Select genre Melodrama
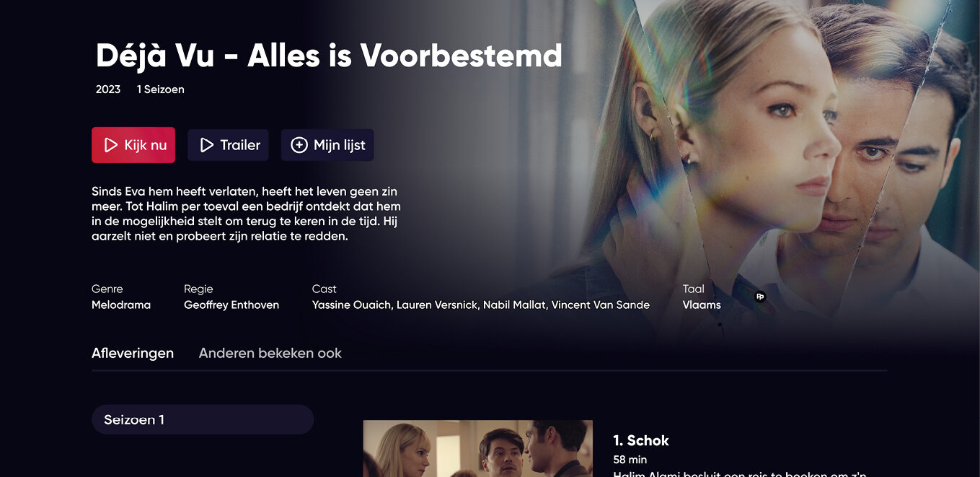The width and height of the screenshot is (980, 477). tap(121, 305)
